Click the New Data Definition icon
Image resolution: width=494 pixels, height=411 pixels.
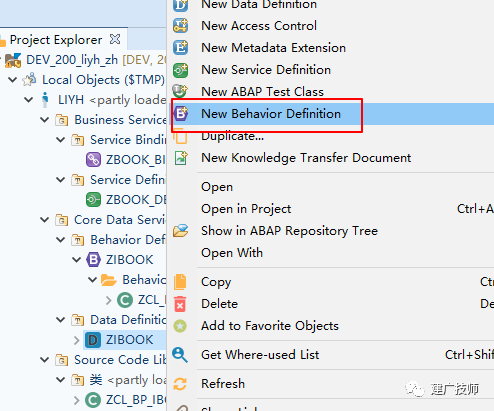180,5
